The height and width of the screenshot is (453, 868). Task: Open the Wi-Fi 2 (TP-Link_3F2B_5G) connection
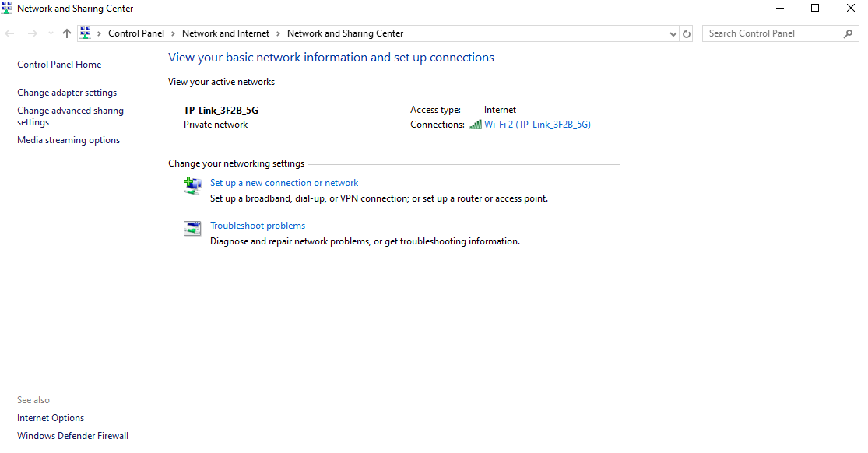(x=537, y=124)
